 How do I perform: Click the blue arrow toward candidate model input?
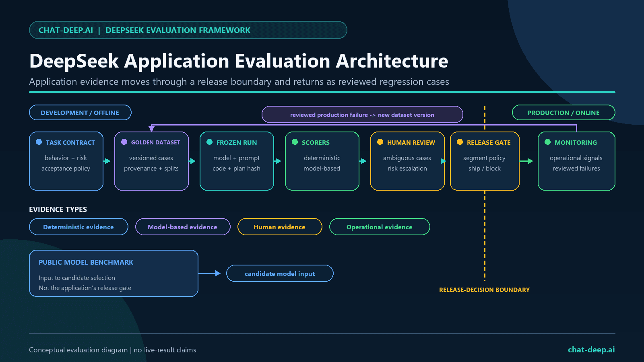210,273
